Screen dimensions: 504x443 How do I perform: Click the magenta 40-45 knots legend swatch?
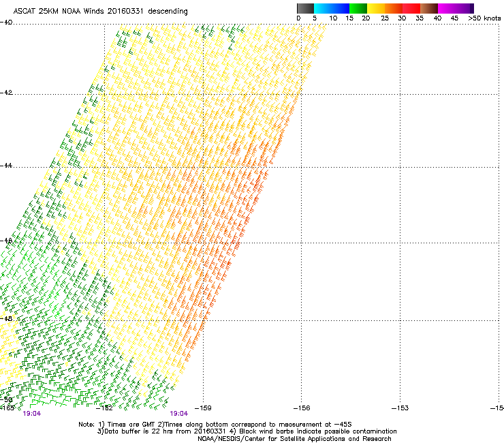coord(447,8)
